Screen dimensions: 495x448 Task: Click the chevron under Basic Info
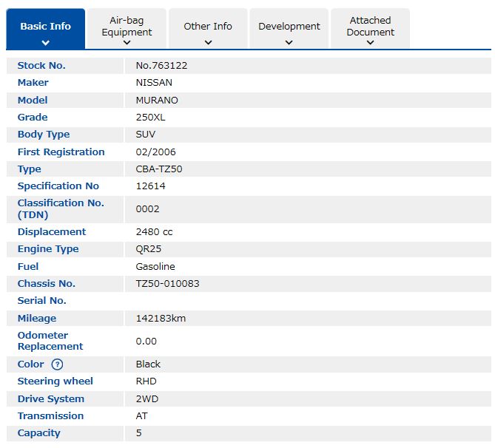coord(45,43)
